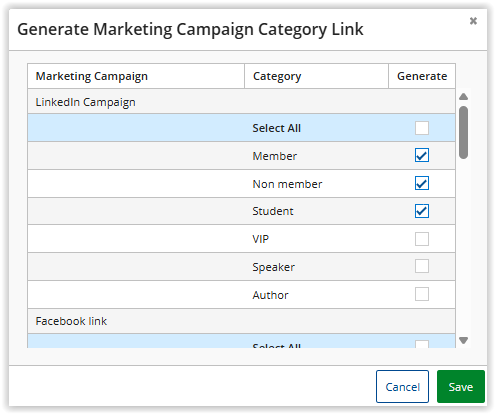Save the marketing campaign links
495x414 pixels.
click(x=461, y=387)
